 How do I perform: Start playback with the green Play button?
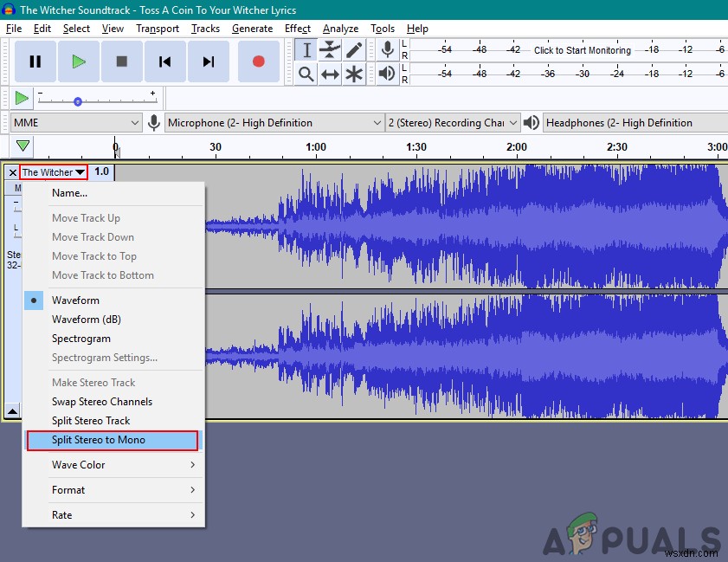click(79, 61)
